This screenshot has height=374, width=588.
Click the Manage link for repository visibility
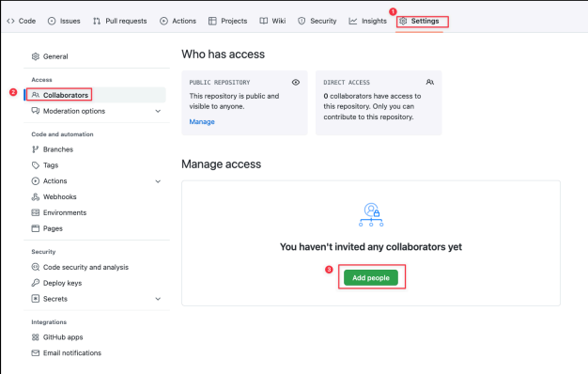pyautogui.click(x=202, y=122)
